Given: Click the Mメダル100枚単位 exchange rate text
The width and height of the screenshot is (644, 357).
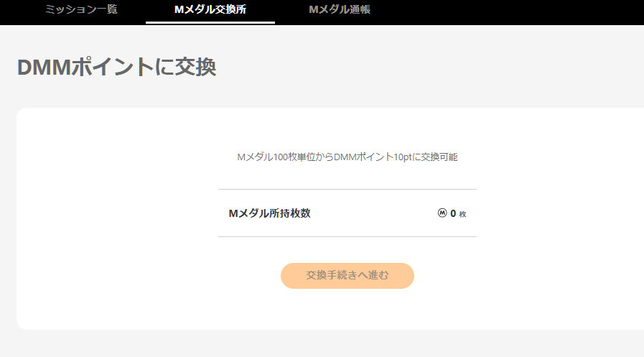Looking at the screenshot, I should click(347, 157).
